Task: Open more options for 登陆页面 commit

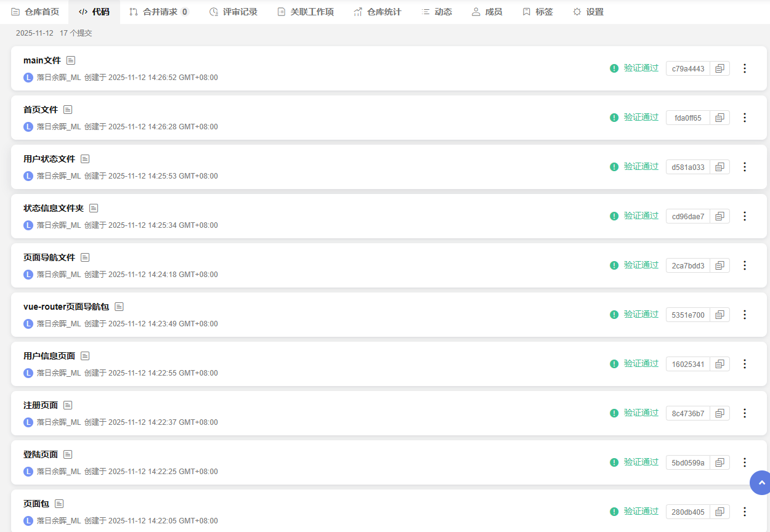Action: [x=744, y=462]
